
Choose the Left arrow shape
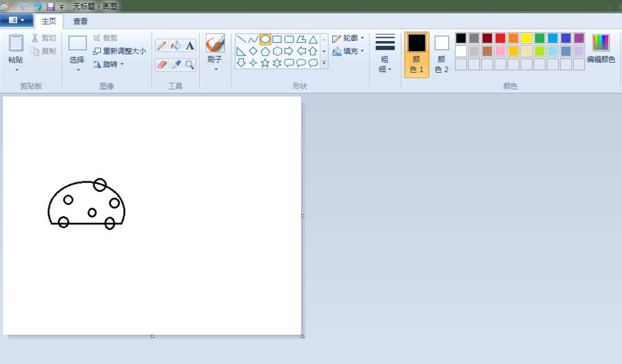click(301, 51)
